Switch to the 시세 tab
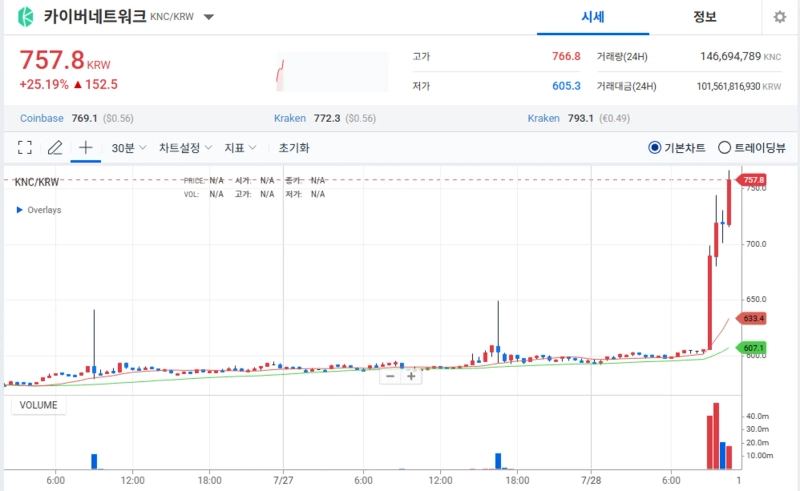Image resolution: width=800 pixels, height=491 pixels. point(594,17)
